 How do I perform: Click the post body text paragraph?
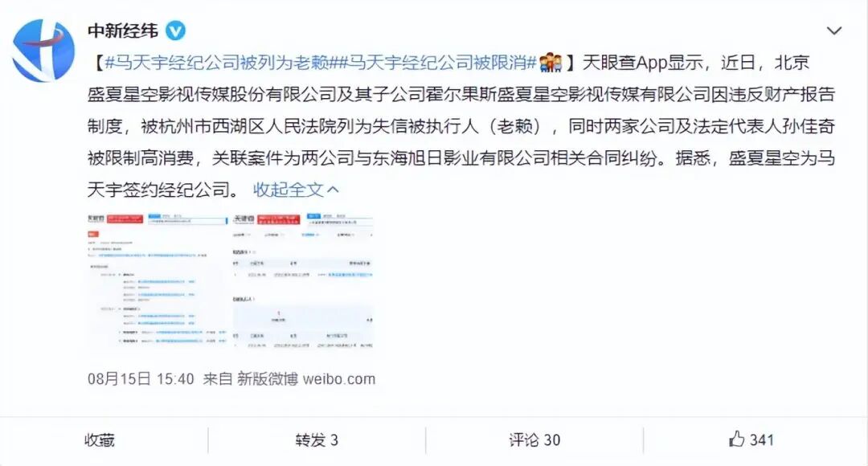[461, 126]
